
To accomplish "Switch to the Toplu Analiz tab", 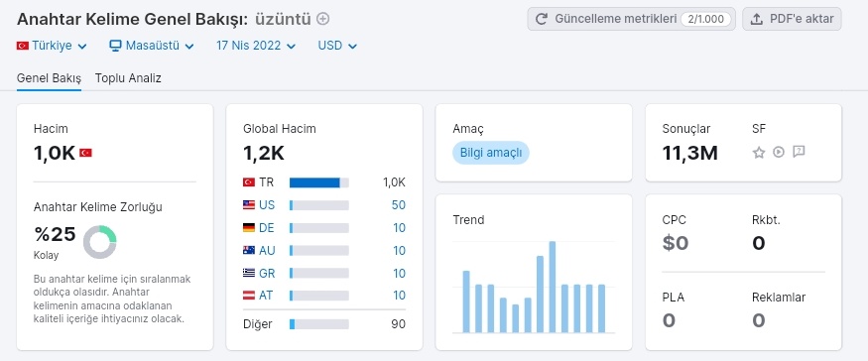I will 128,78.
